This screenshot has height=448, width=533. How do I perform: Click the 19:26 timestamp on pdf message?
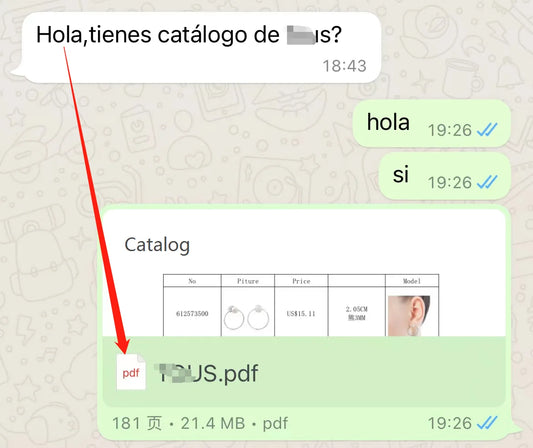tap(450, 423)
